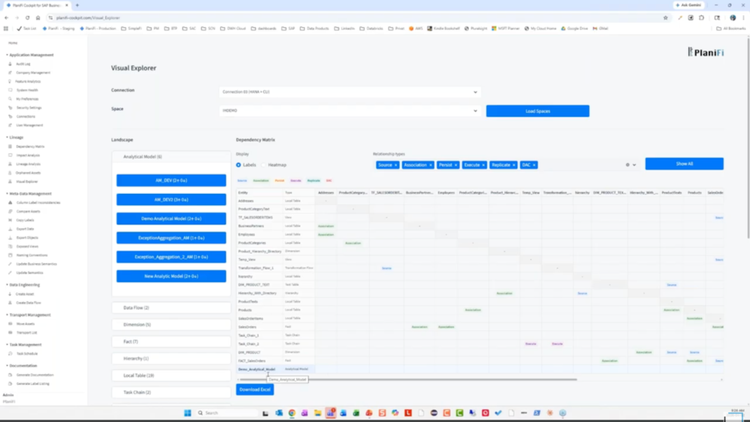Viewport: 750px width, 422px height.
Task: Select the AM_DEV analytical model button
Action: pos(171,180)
